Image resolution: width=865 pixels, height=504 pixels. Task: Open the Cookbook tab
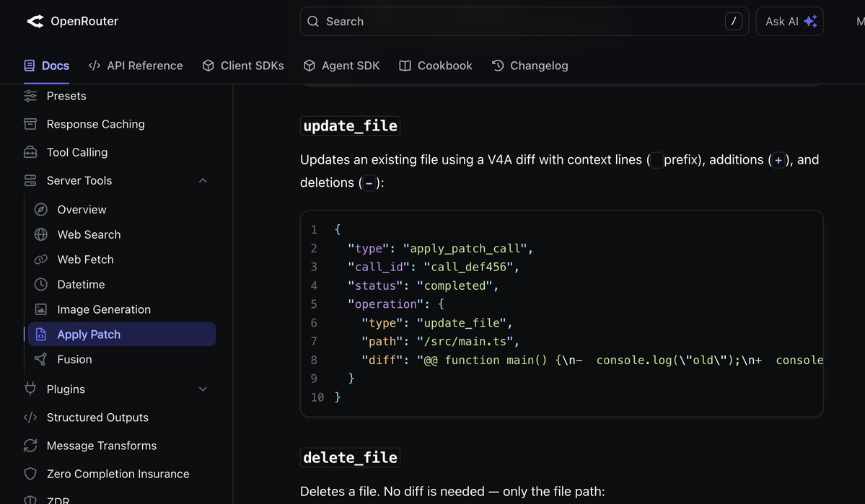[x=435, y=66]
